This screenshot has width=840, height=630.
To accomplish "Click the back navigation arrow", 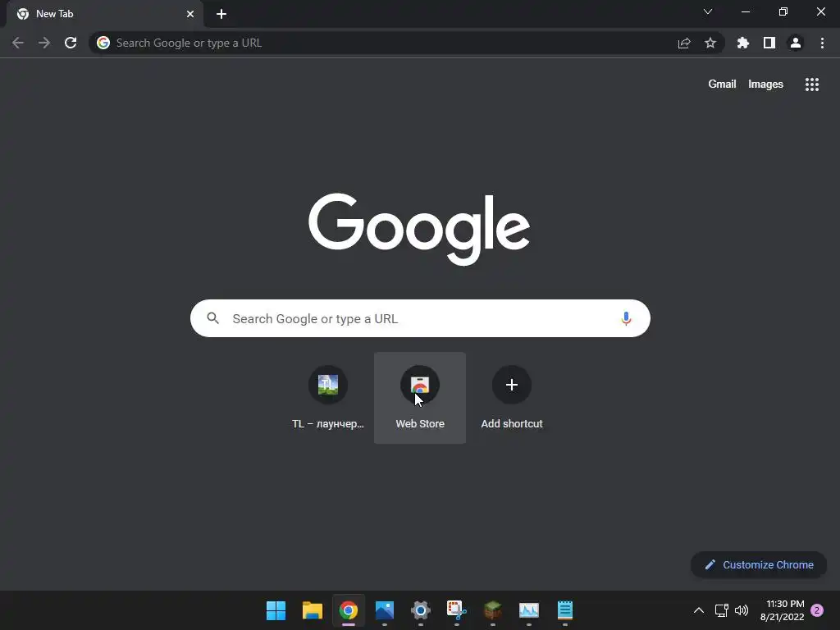I will coord(18,43).
